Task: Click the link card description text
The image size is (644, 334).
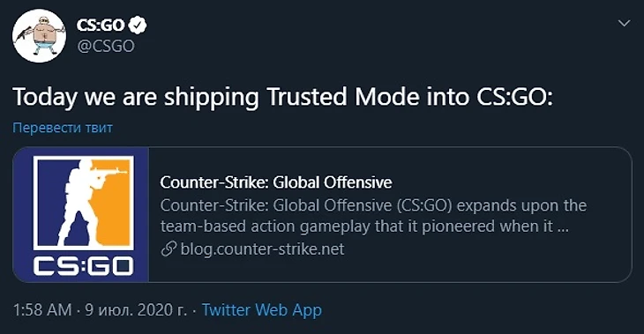Action: point(373,215)
